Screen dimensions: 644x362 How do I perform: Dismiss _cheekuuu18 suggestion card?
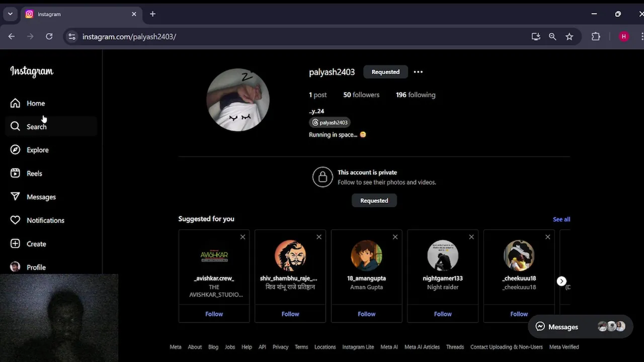coord(547,237)
